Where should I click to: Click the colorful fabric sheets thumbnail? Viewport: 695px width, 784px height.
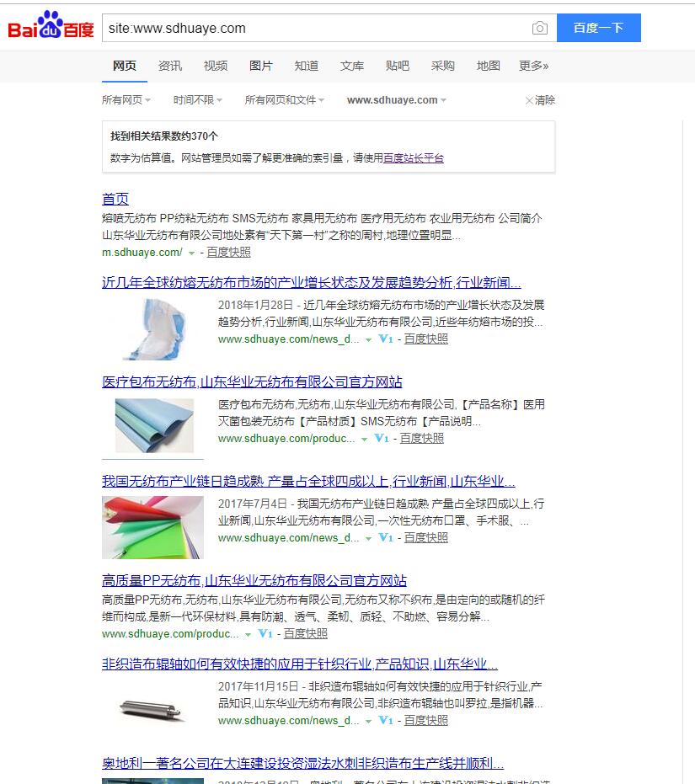pyautogui.click(x=152, y=527)
